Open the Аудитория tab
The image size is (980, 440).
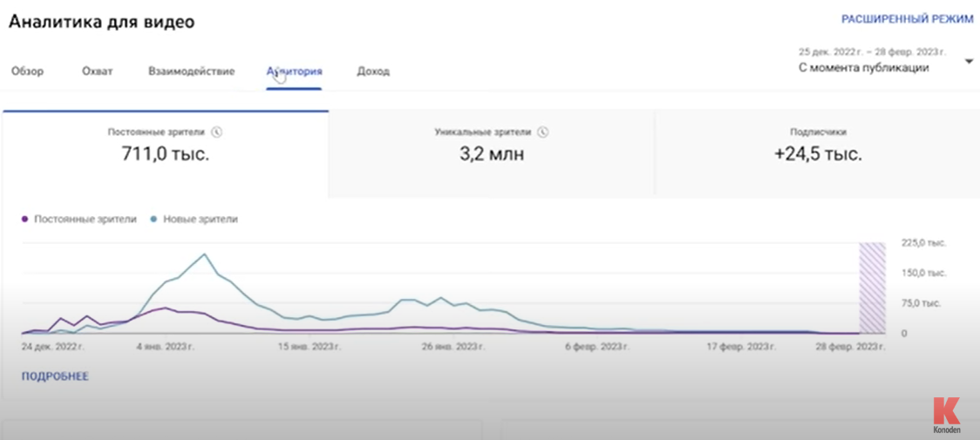pos(295,71)
